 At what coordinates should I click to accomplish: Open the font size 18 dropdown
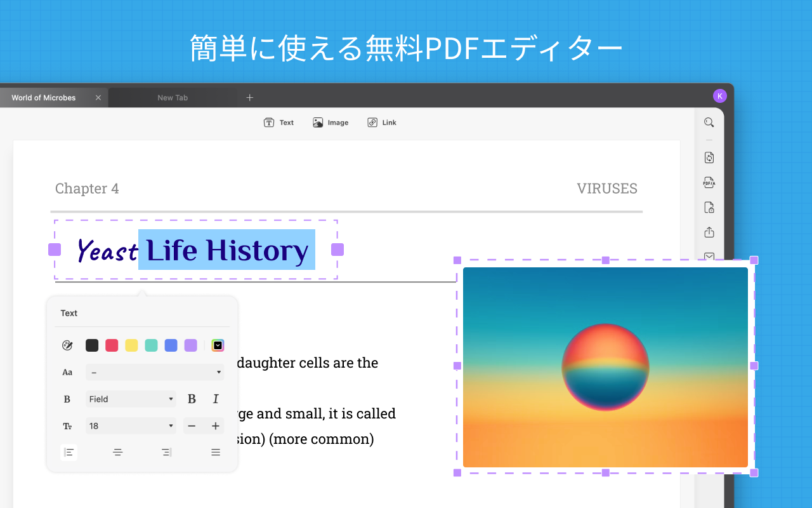pyautogui.click(x=131, y=426)
